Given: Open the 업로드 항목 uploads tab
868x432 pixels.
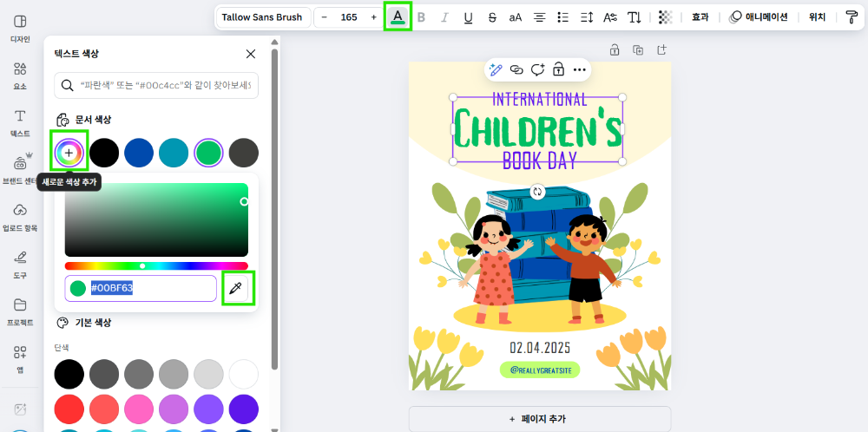Looking at the screenshot, I should tap(20, 217).
